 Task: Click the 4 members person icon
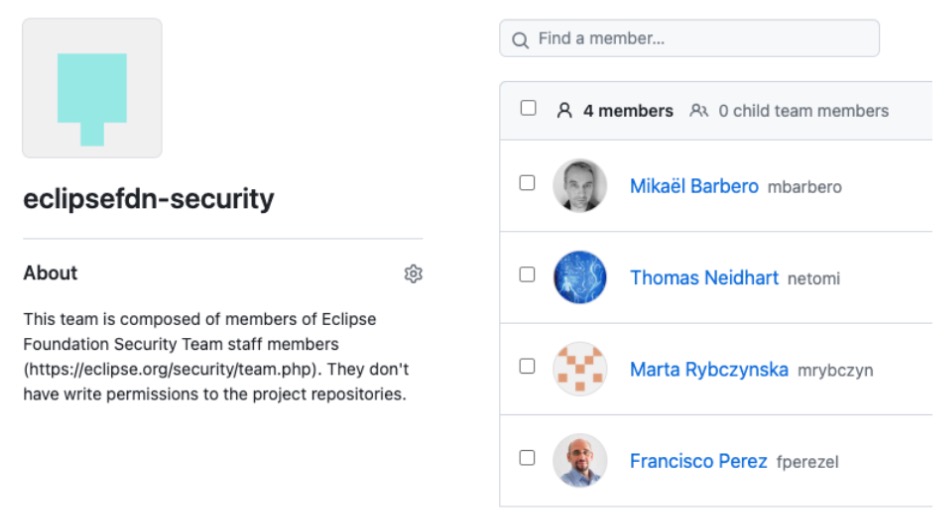(565, 111)
